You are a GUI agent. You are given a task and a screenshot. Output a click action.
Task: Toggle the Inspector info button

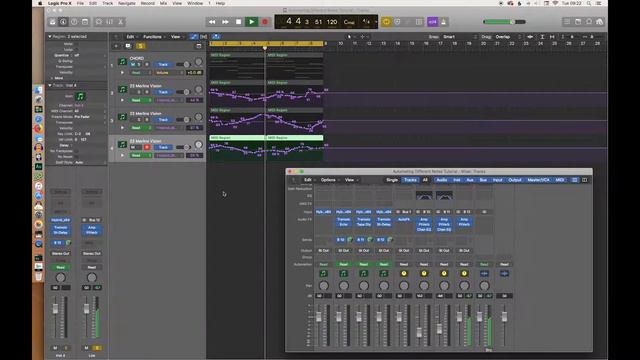[x=63, y=22]
